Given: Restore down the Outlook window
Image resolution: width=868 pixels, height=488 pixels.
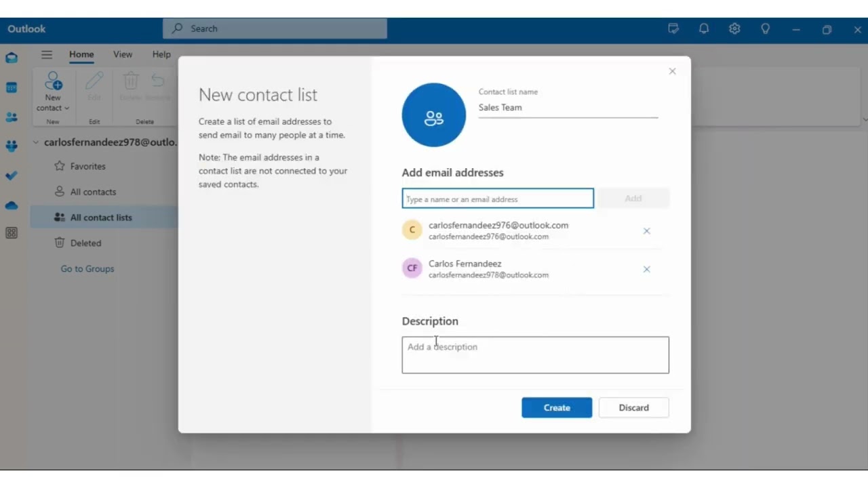Looking at the screenshot, I should [x=827, y=29].
